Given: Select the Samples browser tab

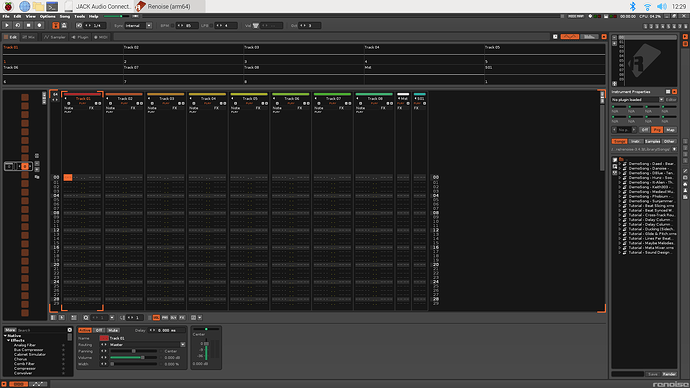Looking at the screenshot, I should point(653,142).
